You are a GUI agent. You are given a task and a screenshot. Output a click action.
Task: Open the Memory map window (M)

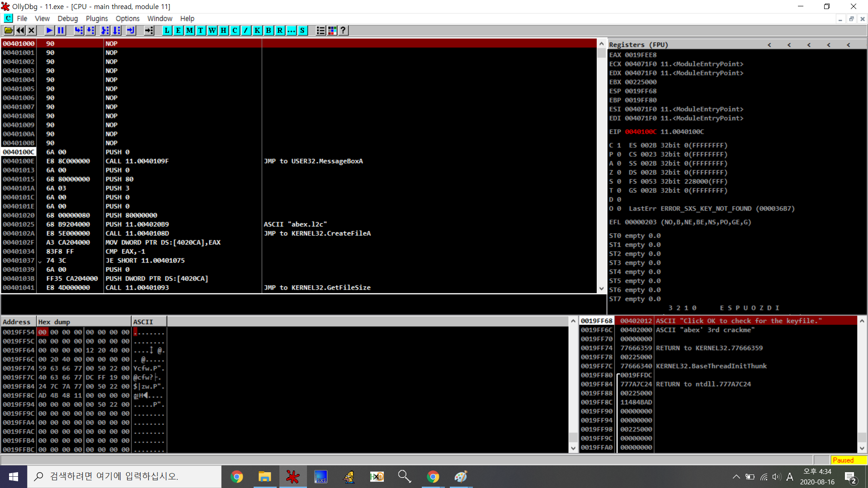(x=189, y=30)
